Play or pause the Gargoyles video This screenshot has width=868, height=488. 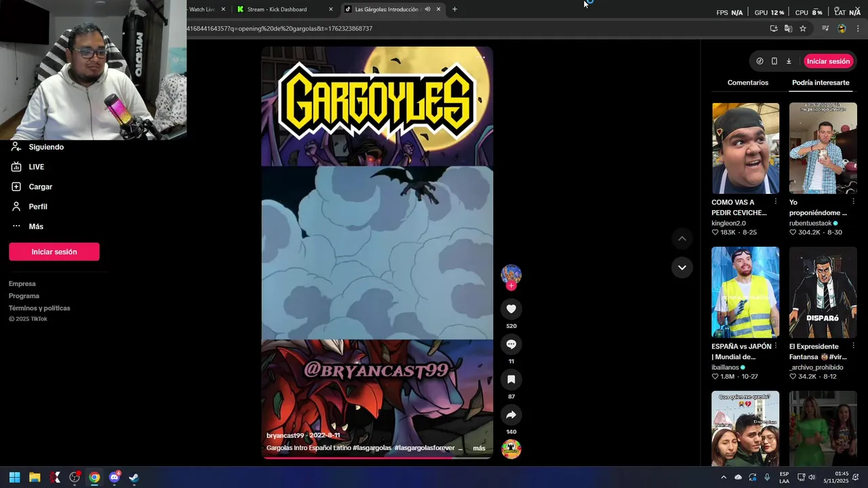coord(377,252)
